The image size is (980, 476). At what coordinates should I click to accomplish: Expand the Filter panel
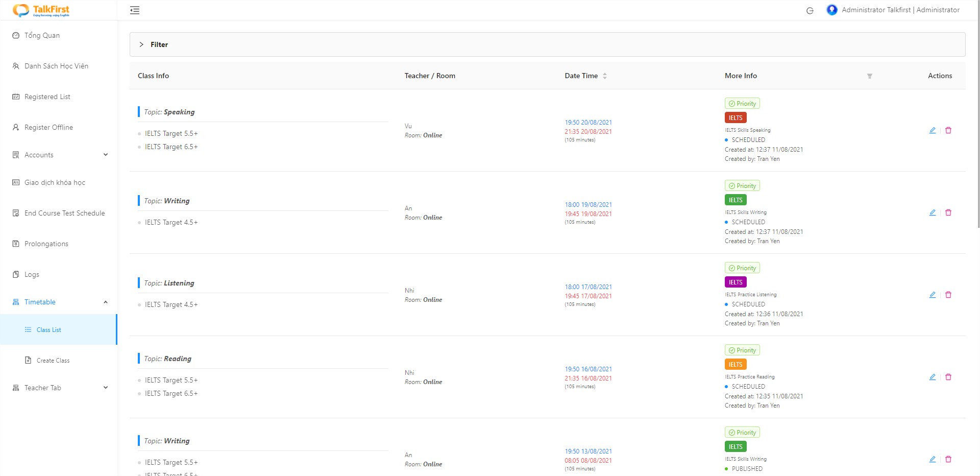pyautogui.click(x=547, y=44)
